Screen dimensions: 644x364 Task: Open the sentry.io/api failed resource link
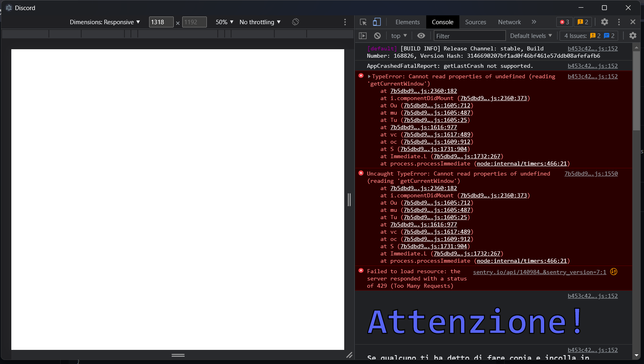(540, 272)
